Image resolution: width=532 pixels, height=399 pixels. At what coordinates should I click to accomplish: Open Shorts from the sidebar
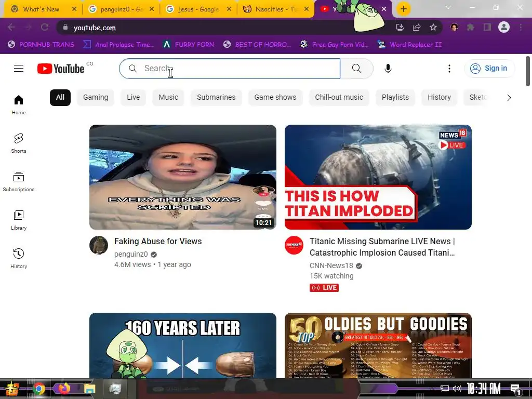pos(19,143)
